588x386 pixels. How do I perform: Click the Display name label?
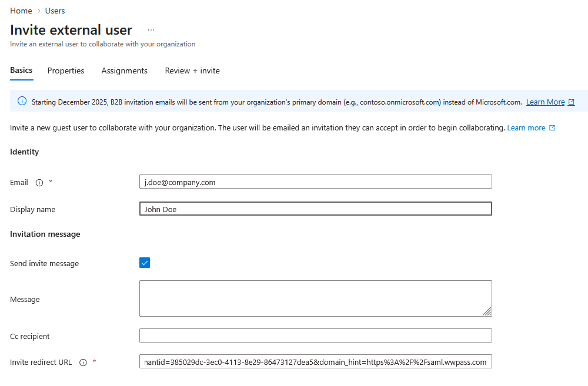point(32,210)
